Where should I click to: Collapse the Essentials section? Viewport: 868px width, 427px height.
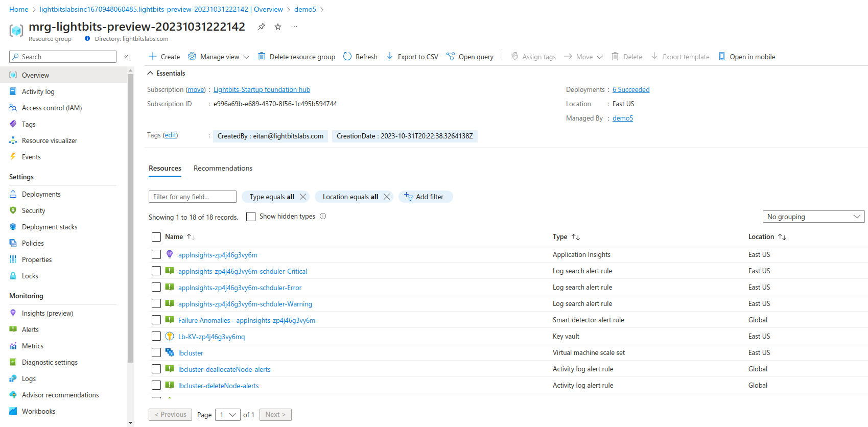point(167,73)
